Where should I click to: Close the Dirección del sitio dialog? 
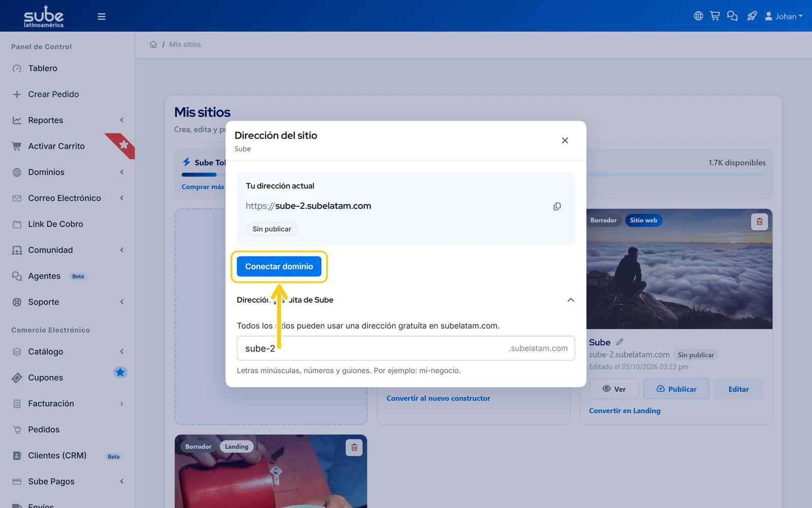(565, 140)
